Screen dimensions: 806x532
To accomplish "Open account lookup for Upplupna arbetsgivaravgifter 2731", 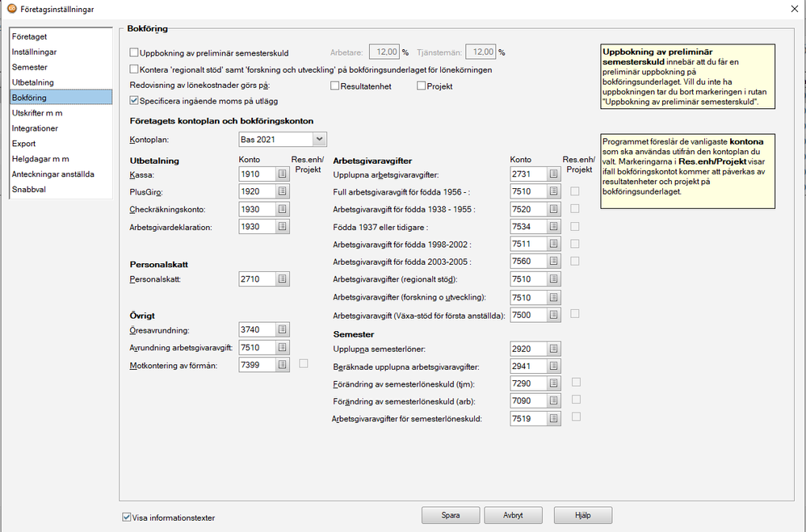I will (553, 174).
